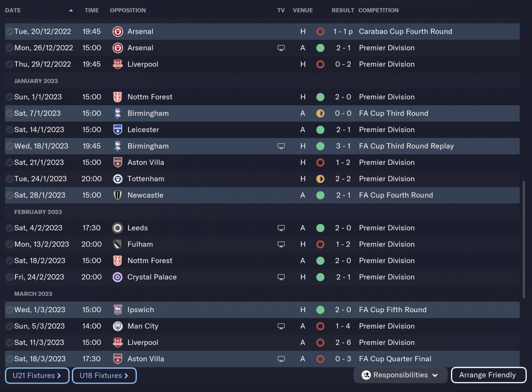Open U21 Fixtures page
This screenshot has width=532, height=392.
click(37, 375)
